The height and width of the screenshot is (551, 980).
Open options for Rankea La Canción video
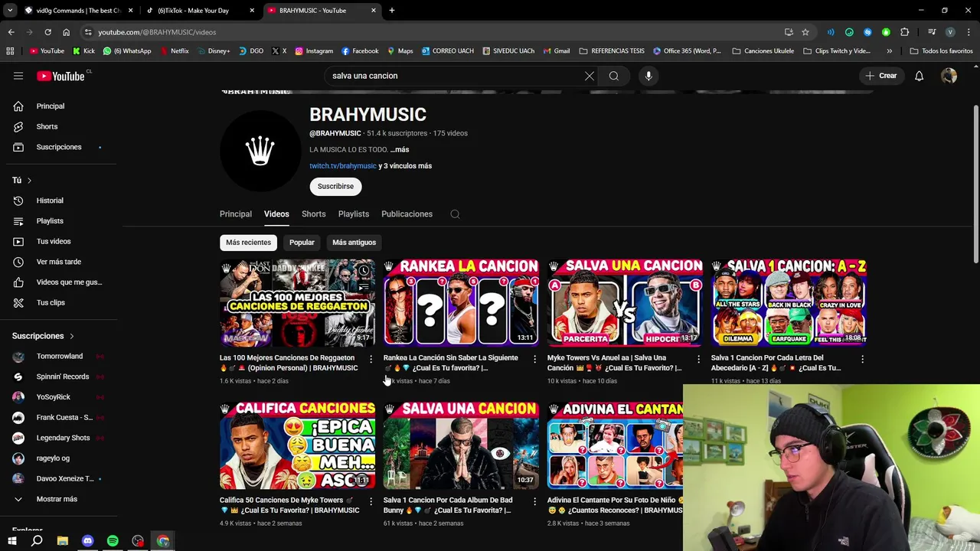(534, 359)
